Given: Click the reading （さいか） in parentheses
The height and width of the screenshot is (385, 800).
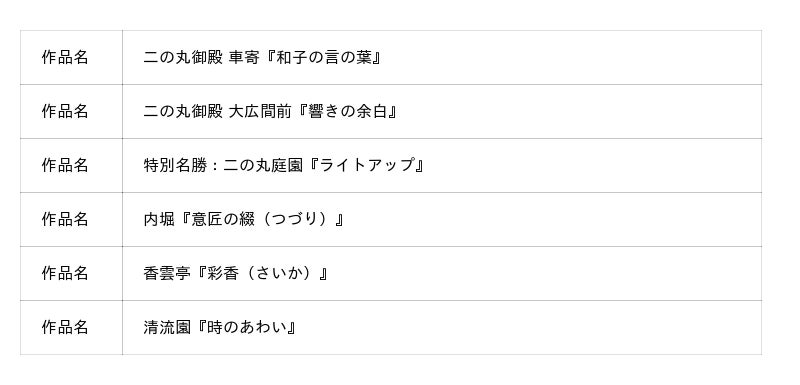Looking at the screenshot, I should (x=279, y=273).
